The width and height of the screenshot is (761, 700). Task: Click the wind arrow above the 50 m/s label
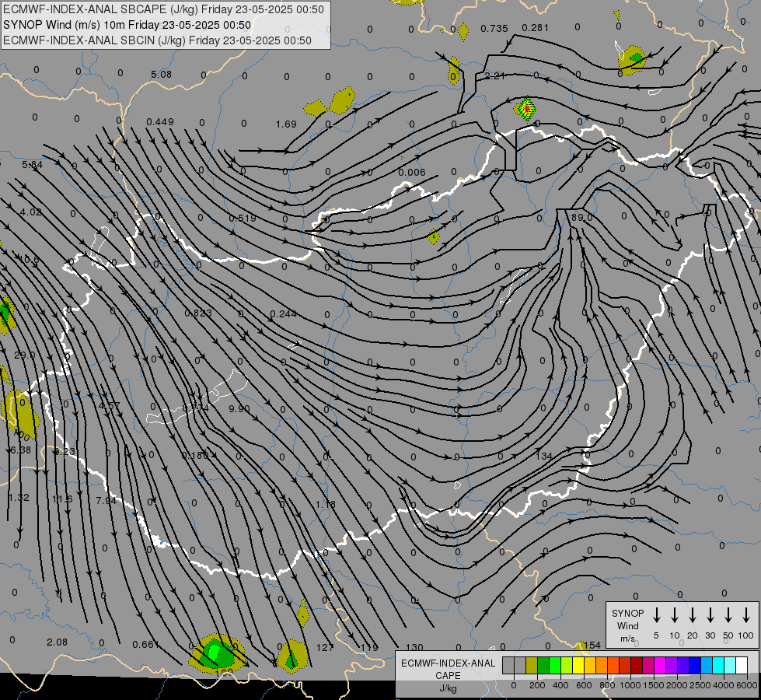pos(728,615)
